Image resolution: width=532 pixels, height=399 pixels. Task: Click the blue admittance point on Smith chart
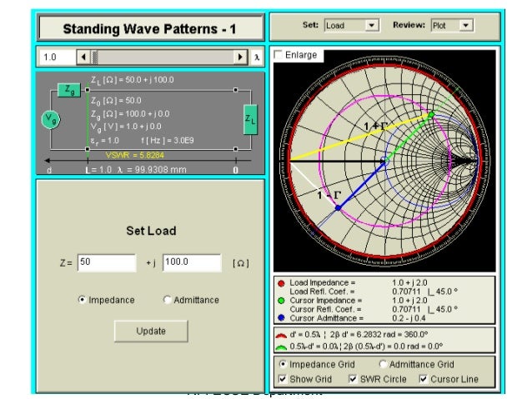pyautogui.click(x=338, y=207)
